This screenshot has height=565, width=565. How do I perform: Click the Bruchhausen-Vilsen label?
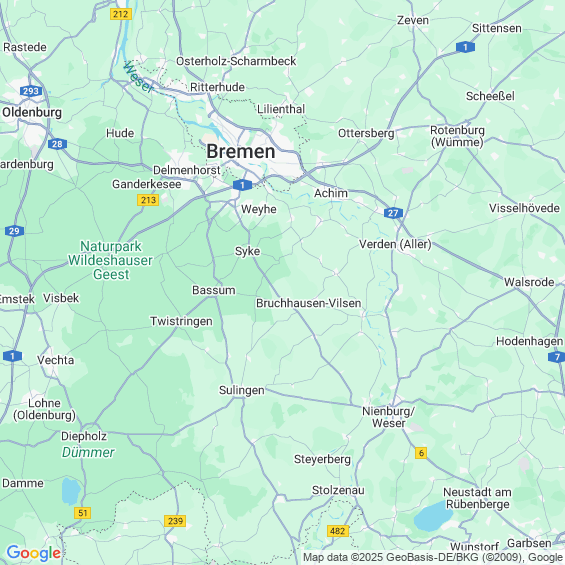[308, 303]
